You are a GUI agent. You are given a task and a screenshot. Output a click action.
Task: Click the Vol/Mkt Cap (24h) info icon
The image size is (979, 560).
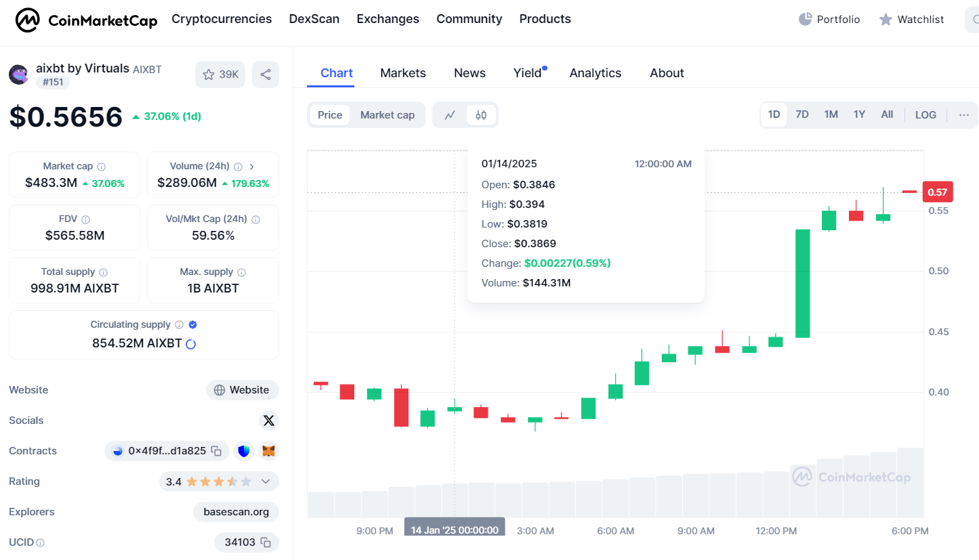tap(255, 219)
